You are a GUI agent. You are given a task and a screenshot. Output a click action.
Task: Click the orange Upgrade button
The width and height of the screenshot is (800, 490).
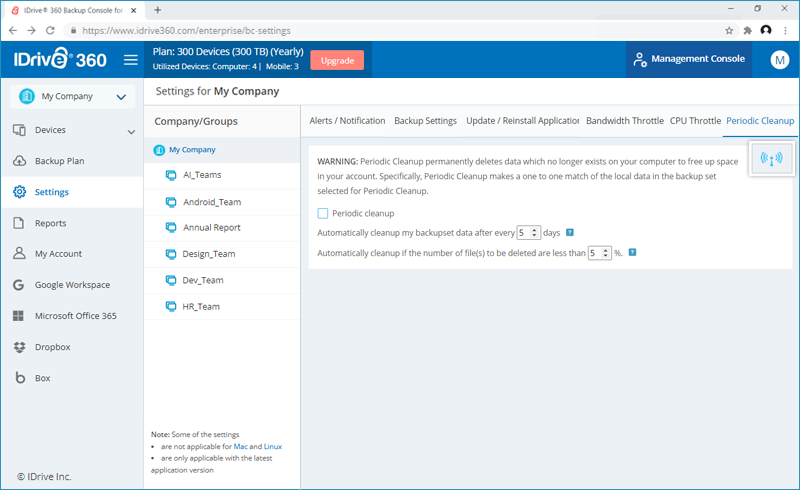coord(337,60)
